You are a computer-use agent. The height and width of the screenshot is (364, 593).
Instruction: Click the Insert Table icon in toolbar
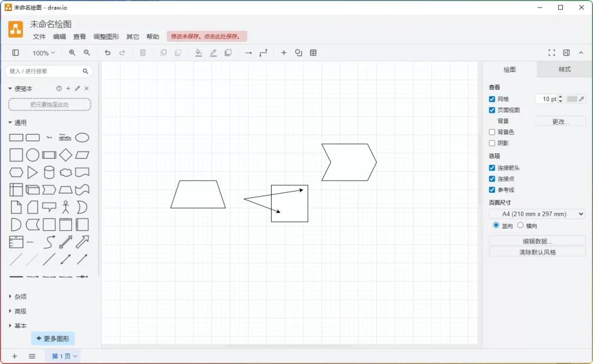pos(313,53)
